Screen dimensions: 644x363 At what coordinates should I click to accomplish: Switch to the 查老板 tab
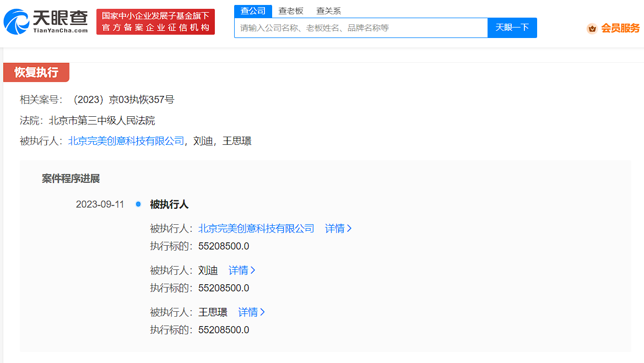pyautogui.click(x=291, y=11)
